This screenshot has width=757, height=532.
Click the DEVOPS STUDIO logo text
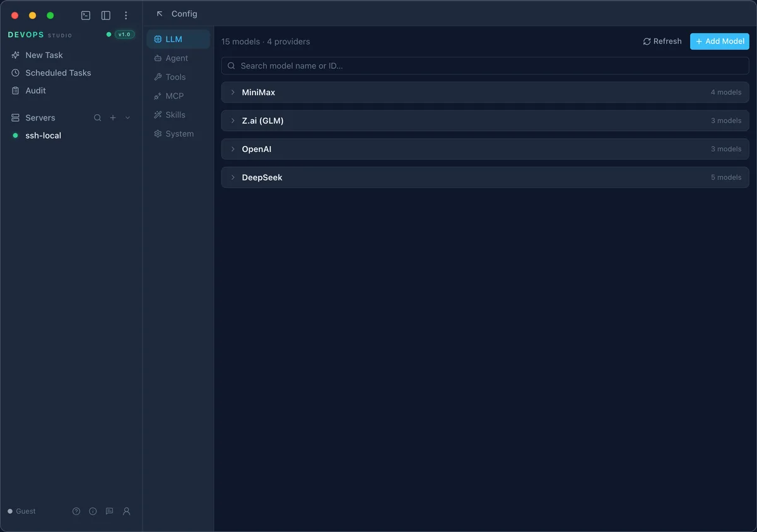pos(40,35)
